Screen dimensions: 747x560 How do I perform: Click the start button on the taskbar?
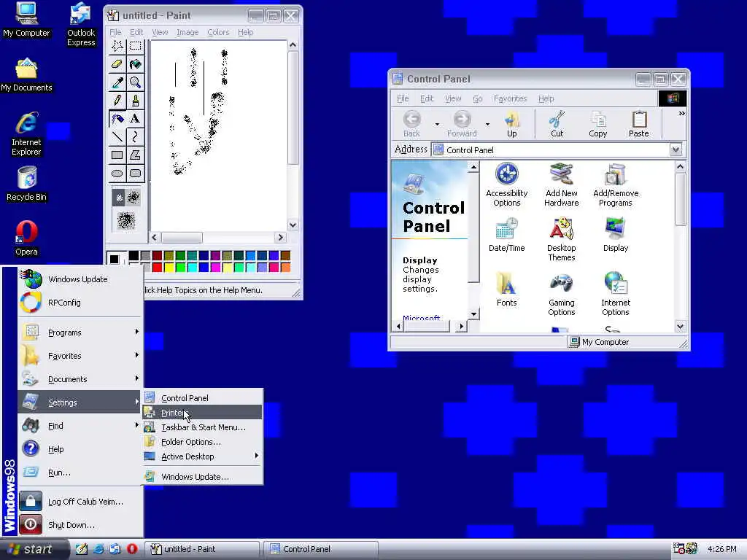[34, 549]
